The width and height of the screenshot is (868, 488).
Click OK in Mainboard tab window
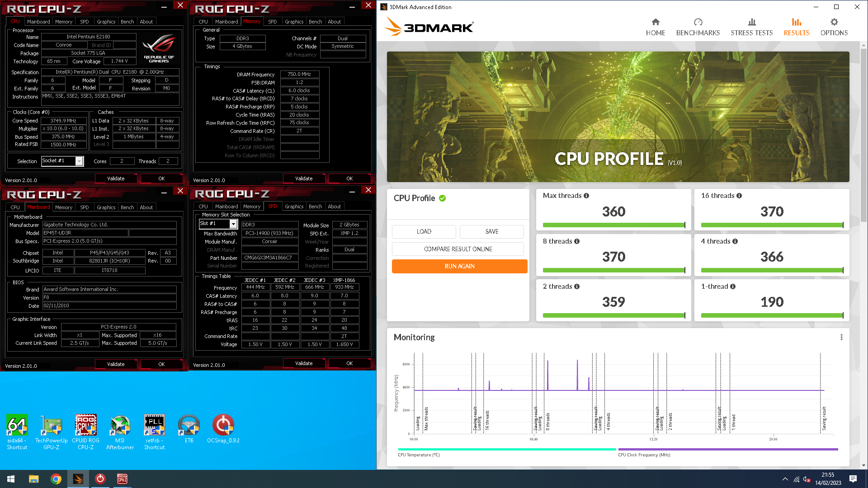(161, 364)
